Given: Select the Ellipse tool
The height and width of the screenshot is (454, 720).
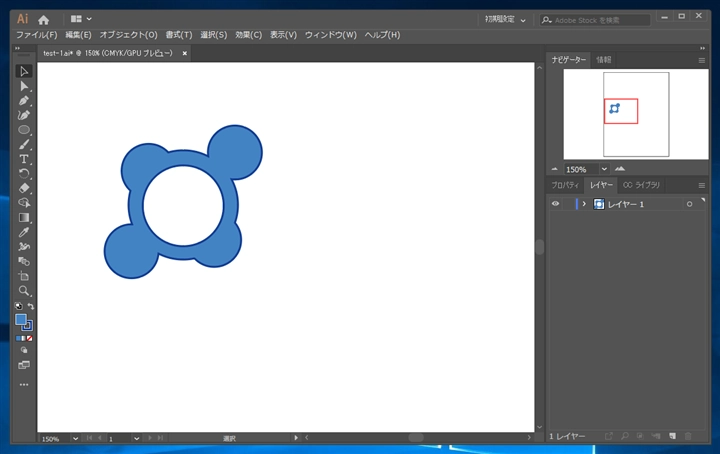Looking at the screenshot, I should coord(24,130).
